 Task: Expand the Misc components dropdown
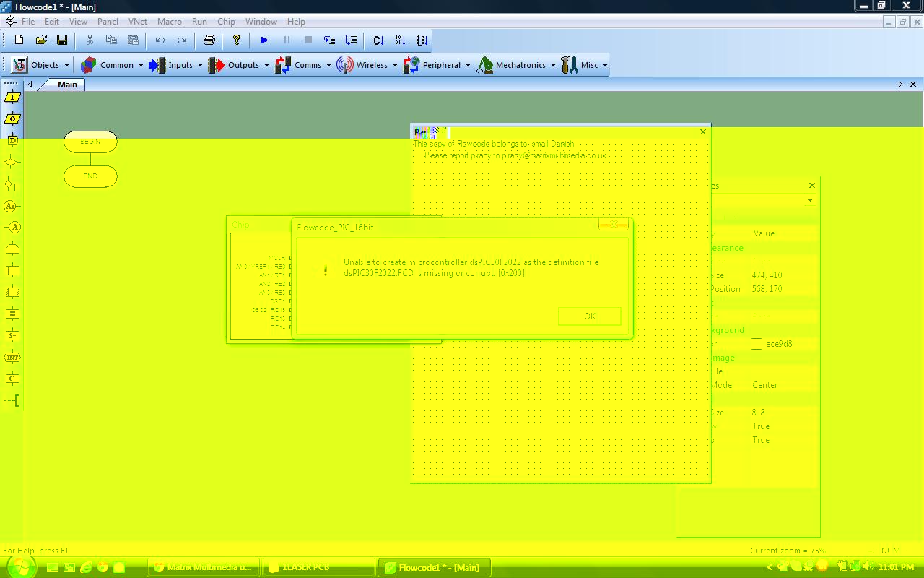coord(605,65)
